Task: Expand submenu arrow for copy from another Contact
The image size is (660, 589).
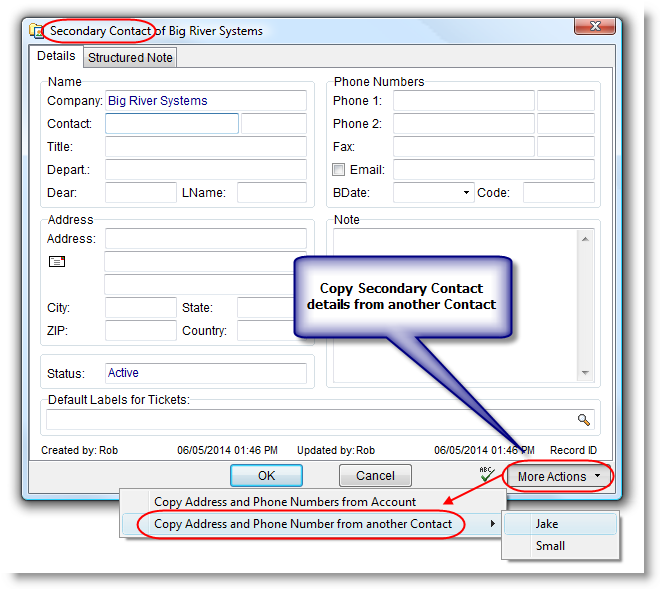Action: click(491, 524)
